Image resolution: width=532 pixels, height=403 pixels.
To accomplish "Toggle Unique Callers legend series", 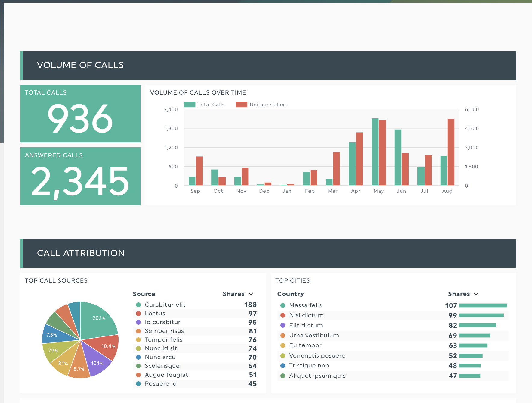I will click(262, 105).
